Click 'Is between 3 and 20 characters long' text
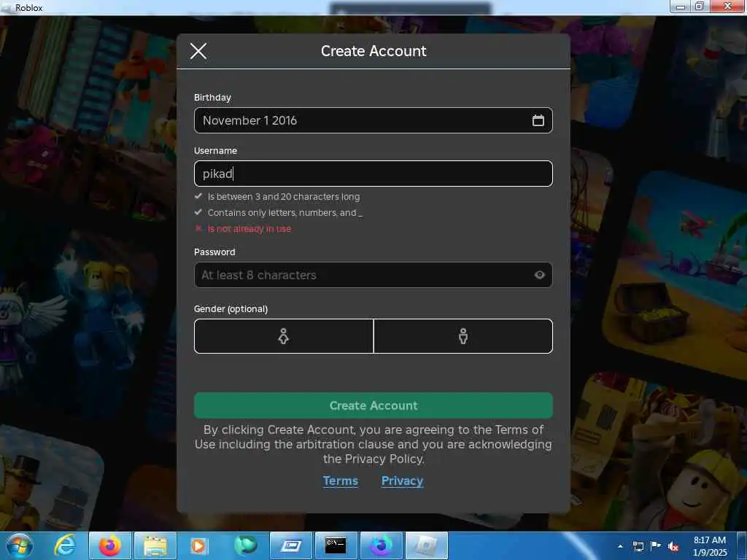This screenshot has height=560, width=747. (284, 197)
